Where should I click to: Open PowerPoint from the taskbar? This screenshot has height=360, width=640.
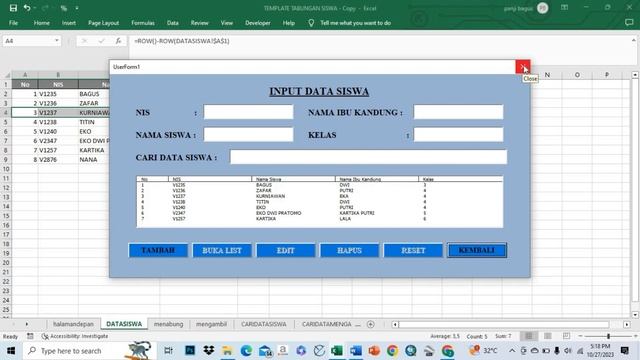coord(374,351)
